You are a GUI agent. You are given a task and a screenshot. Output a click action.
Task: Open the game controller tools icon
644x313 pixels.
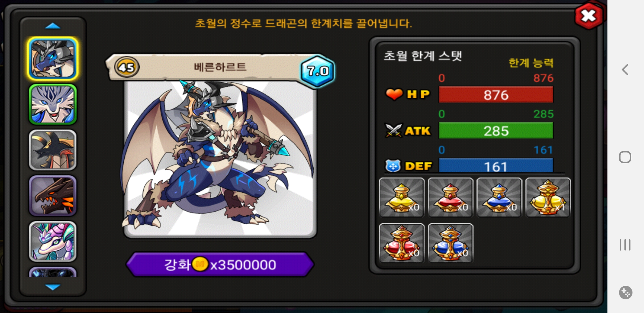coord(625,292)
